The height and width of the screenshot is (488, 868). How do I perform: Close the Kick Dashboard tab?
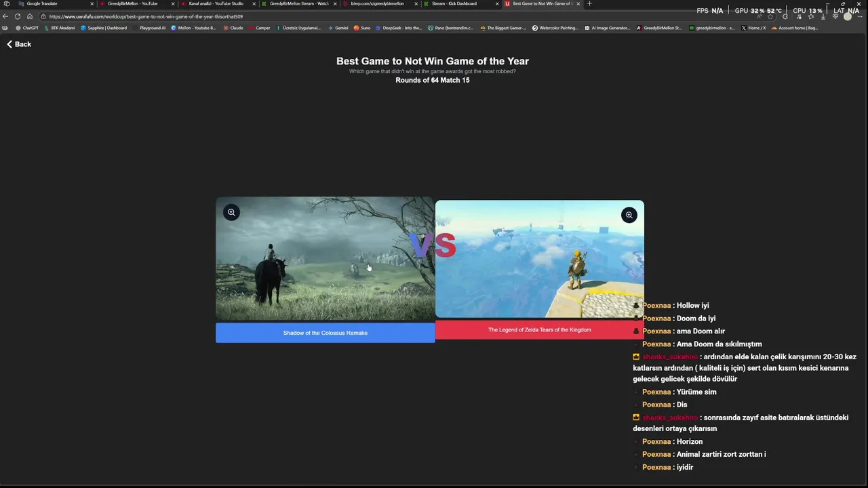pos(497,3)
